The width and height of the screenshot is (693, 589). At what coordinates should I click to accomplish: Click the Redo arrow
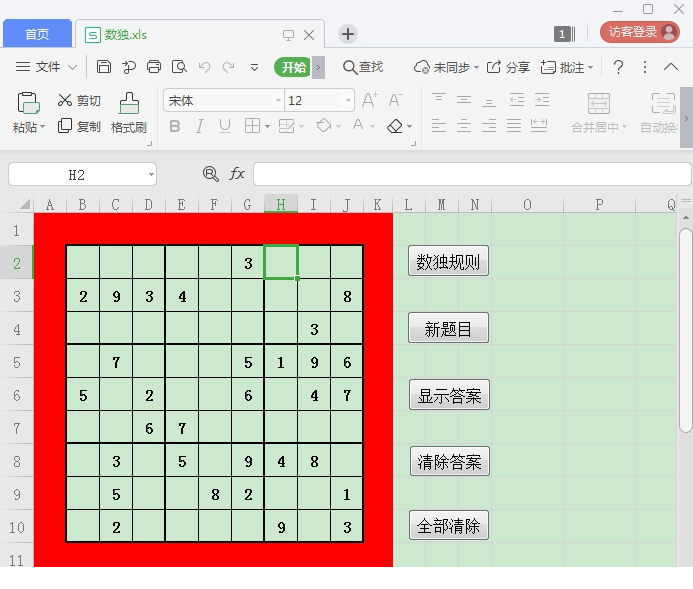228,67
